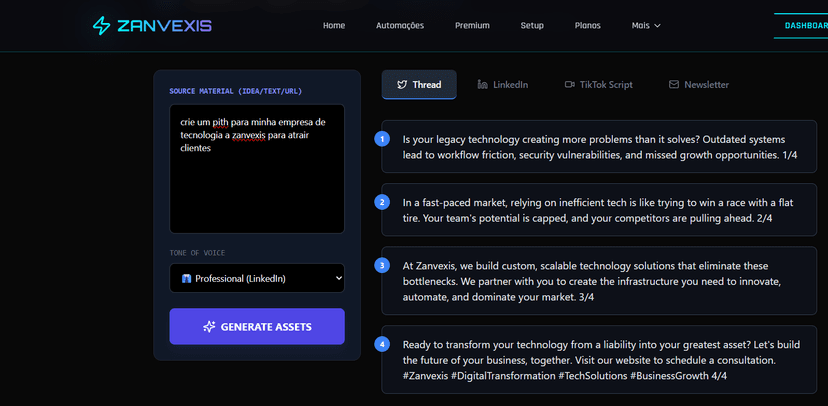
Task: Switch to the Thread tab
Action: (419, 84)
